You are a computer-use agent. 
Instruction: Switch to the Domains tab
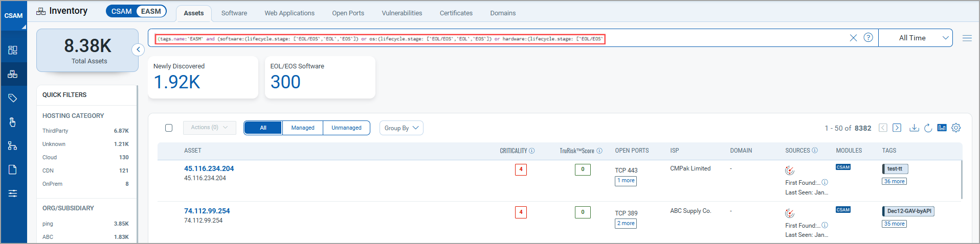click(503, 13)
